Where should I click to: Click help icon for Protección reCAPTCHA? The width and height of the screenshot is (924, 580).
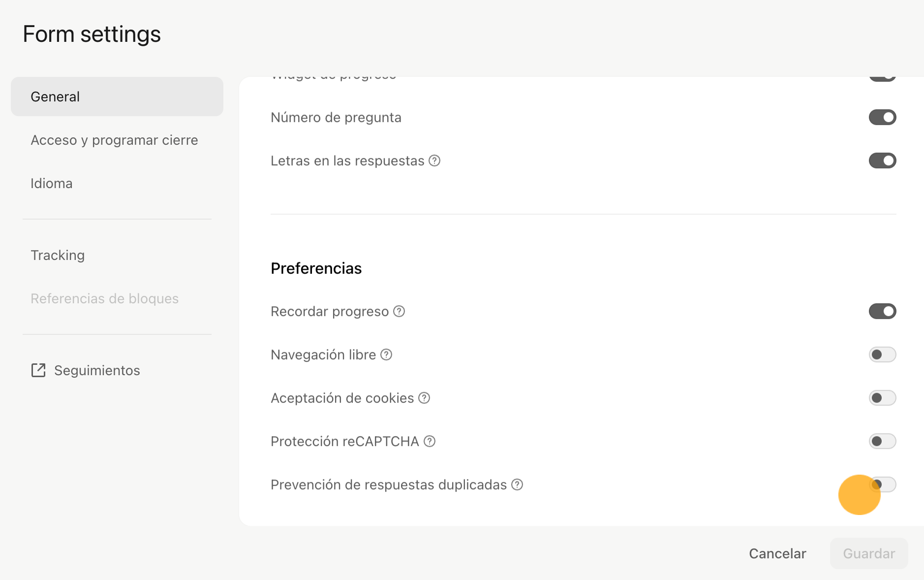430,441
